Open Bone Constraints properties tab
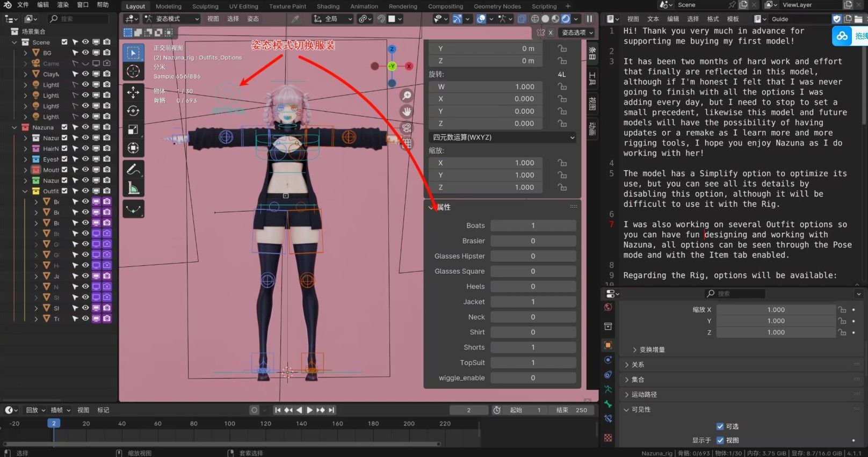The width and height of the screenshot is (868, 457). 608,418
